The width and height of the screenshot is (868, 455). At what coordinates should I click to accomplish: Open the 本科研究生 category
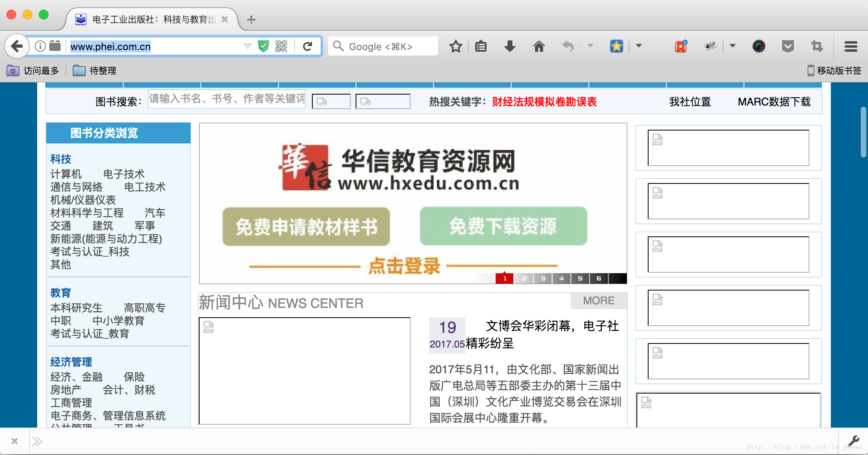click(76, 308)
